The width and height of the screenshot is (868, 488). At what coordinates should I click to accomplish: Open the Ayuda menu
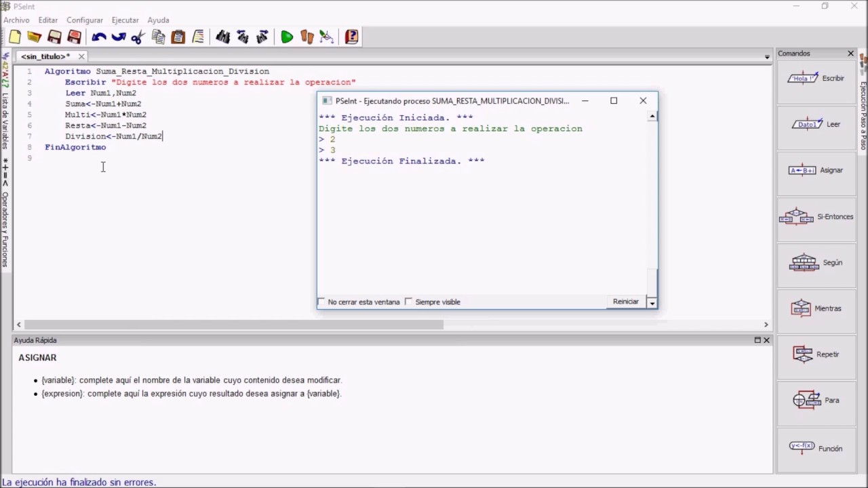point(159,20)
